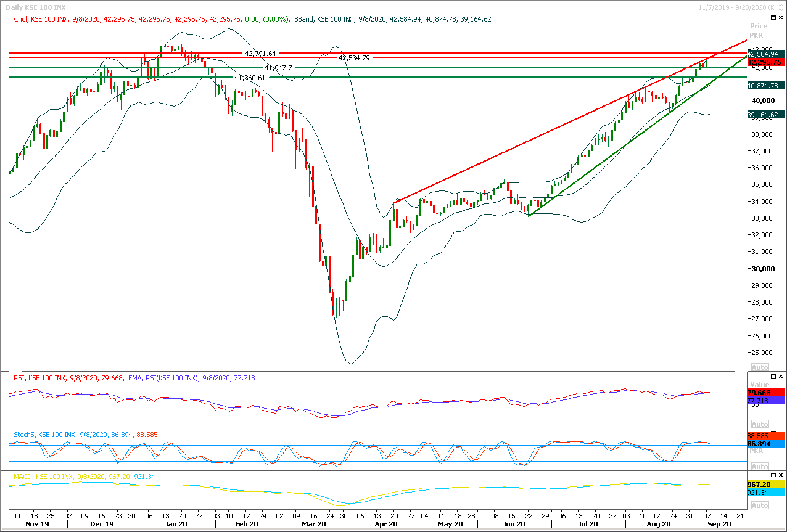Click the 41,360.61 support level label

[x=250, y=78]
